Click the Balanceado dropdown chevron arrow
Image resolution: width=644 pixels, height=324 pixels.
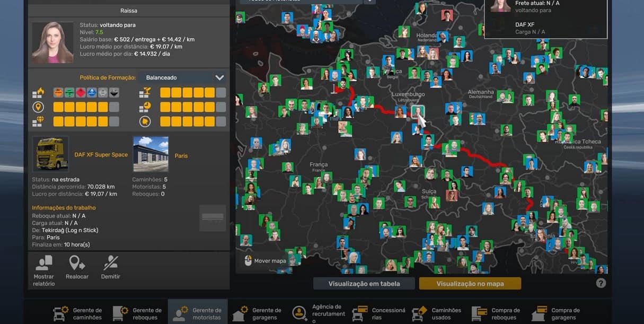[219, 77]
